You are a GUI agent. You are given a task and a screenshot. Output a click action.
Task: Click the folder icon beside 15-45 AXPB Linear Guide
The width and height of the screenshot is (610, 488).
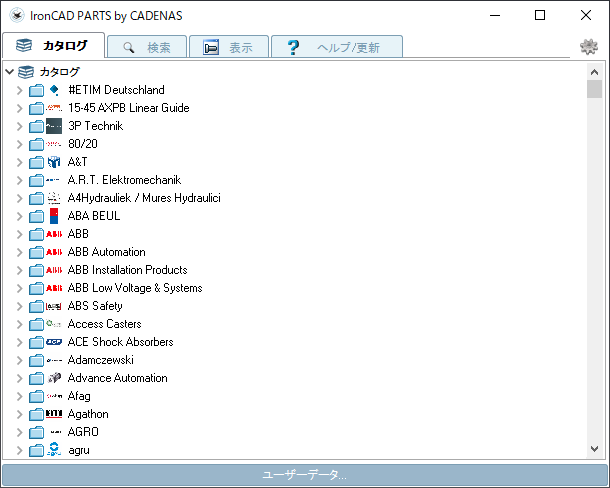36,108
